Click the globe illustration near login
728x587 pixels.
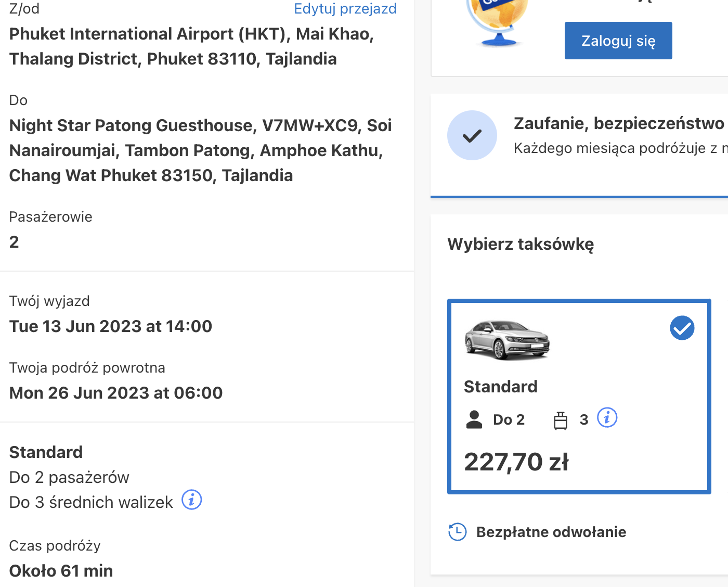point(498,22)
